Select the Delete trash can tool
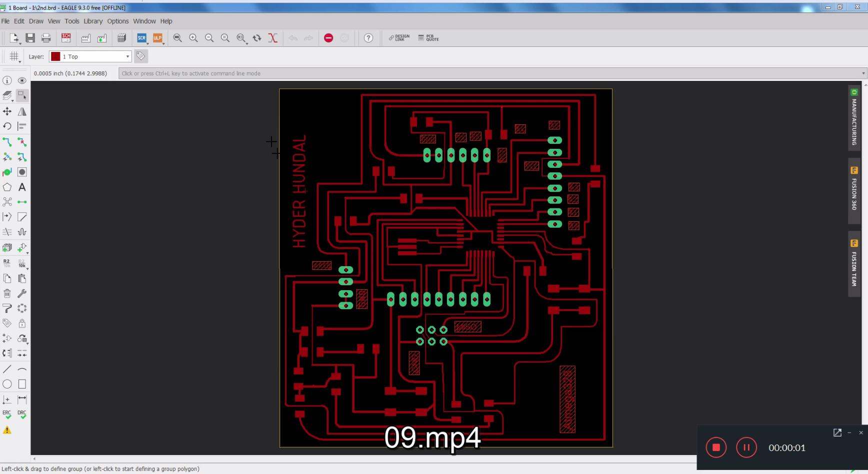 click(7, 294)
